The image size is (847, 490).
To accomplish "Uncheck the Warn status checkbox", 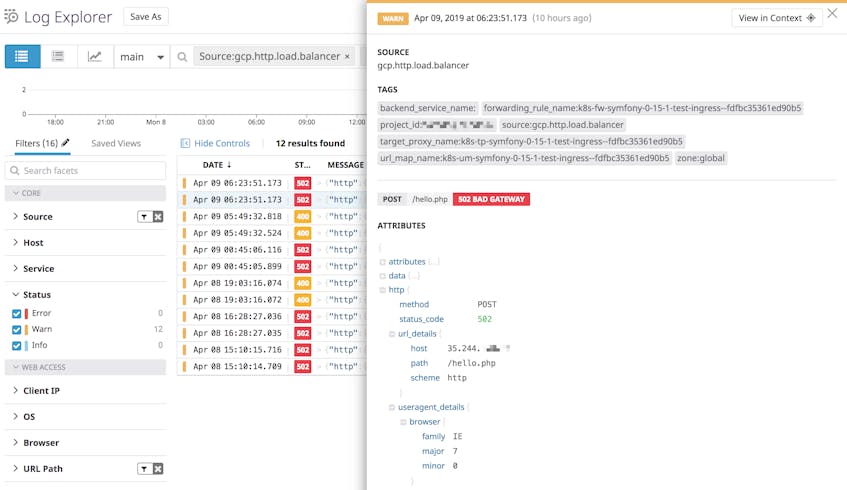I will pyautogui.click(x=16, y=330).
